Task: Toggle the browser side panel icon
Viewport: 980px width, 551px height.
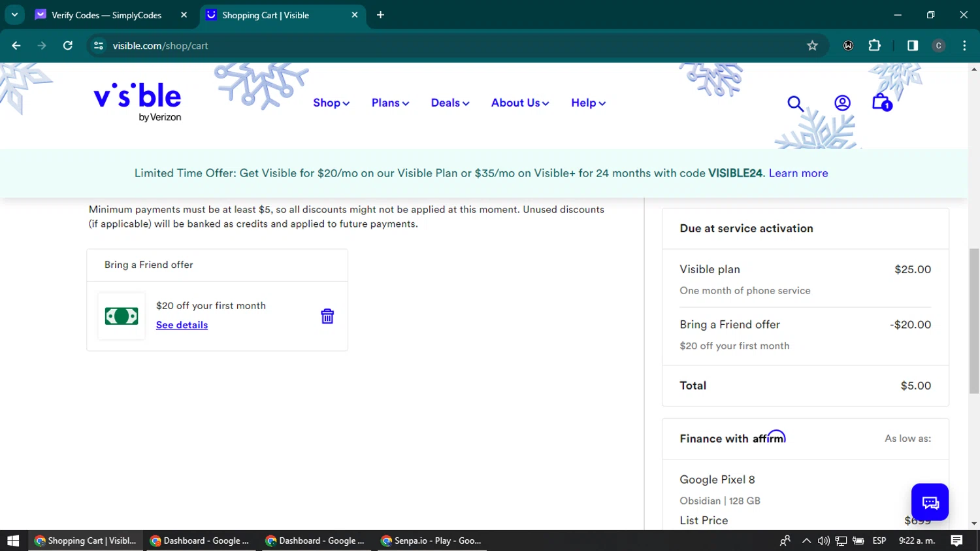Action: 913,46
